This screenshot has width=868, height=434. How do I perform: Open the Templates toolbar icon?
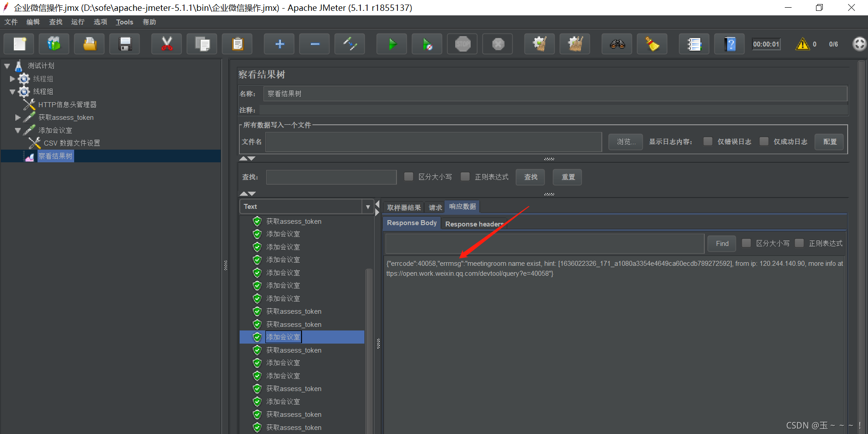click(54, 44)
